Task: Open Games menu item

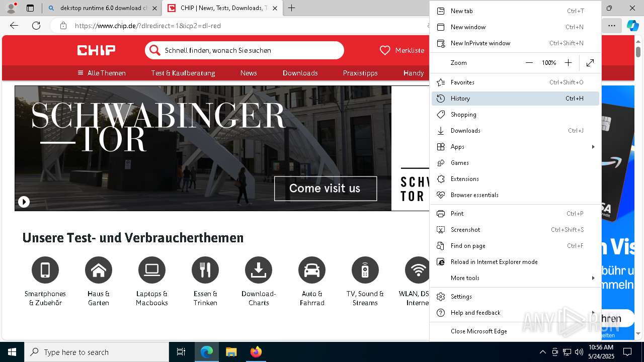Action: [x=515, y=163]
